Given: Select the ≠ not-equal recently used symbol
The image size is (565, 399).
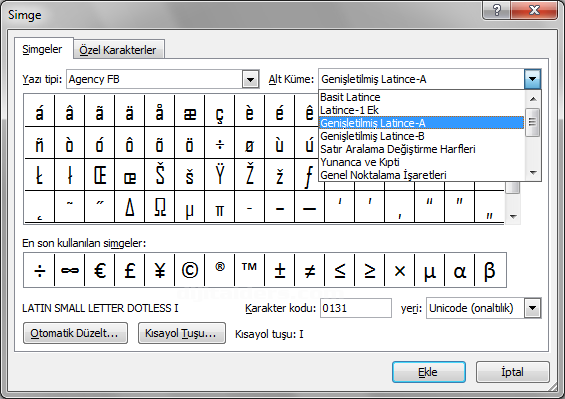Looking at the screenshot, I should [x=309, y=270].
